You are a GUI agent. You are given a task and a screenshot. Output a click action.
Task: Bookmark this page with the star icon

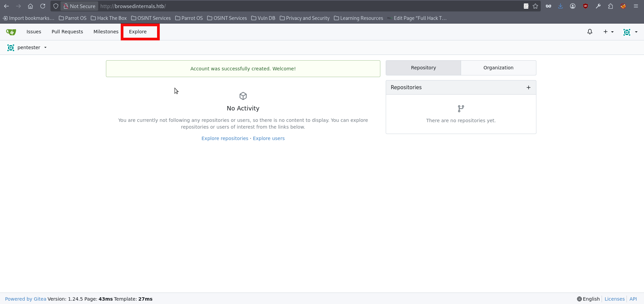(x=535, y=6)
